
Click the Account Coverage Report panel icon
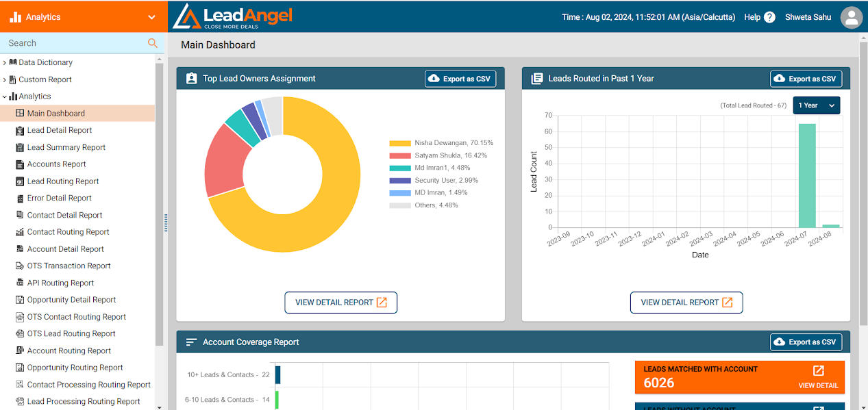(x=191, y=342)
